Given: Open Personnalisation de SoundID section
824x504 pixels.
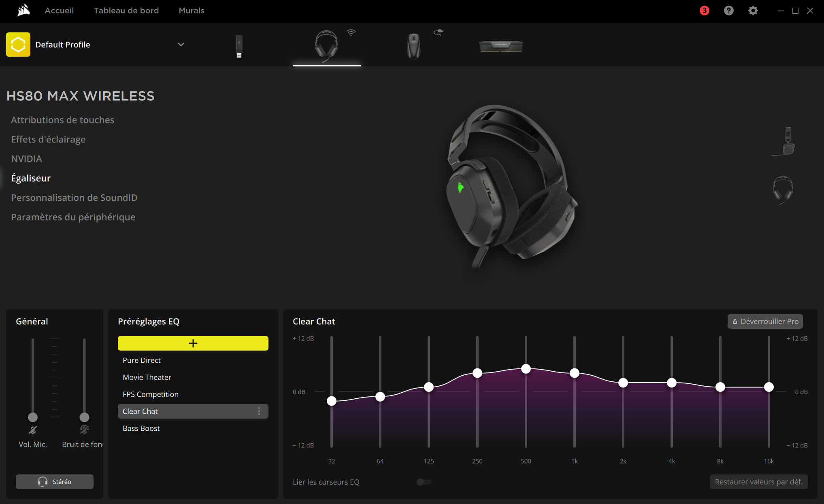Looking at the screenshot, I should coord(74,198).
